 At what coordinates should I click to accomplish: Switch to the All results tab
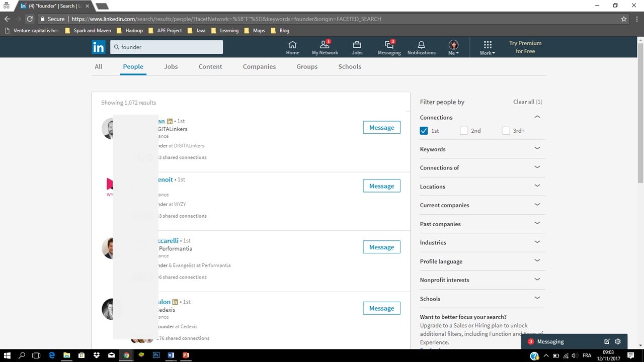(98, 66)
